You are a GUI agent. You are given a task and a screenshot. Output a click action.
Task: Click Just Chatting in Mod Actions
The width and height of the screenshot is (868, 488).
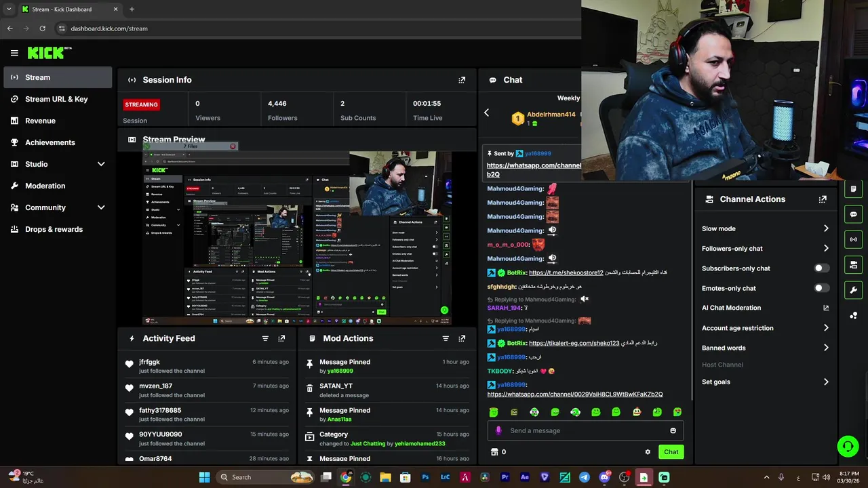(x=368, y=443)
